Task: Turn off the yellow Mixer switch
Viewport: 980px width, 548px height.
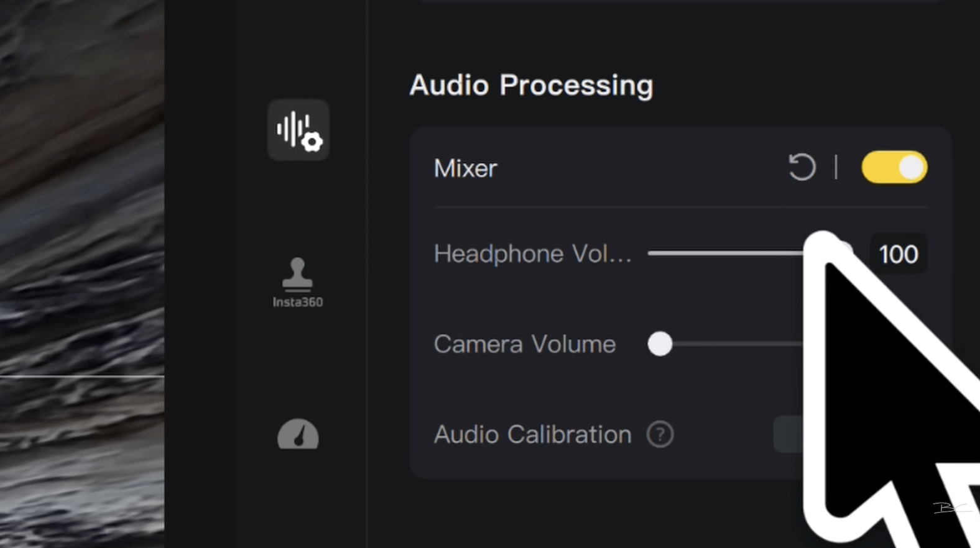Action: click(894, 167)
